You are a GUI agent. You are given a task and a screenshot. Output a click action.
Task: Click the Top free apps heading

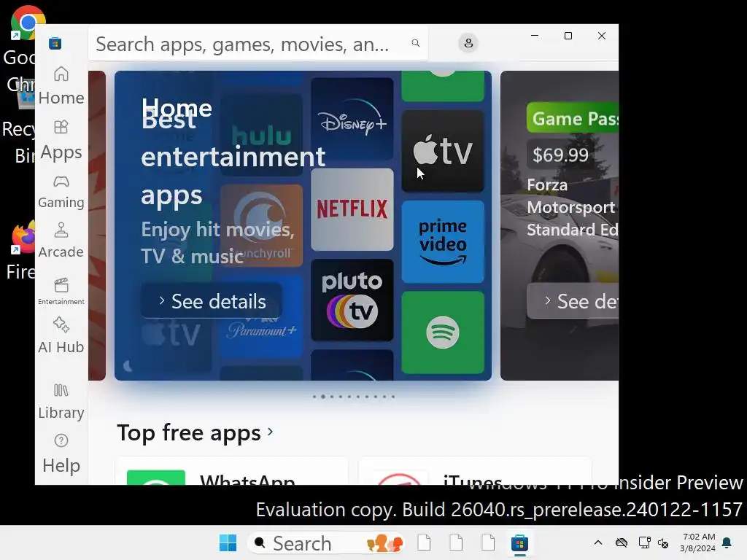click(x=189, y=432)
